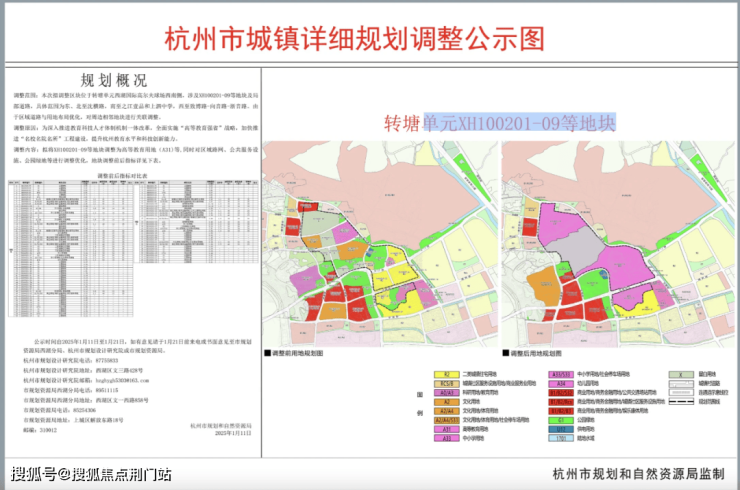Click the red title 杭州市城镇详细规划调整公示图
The width and height of the screenshot is (740, 490).
354,39
